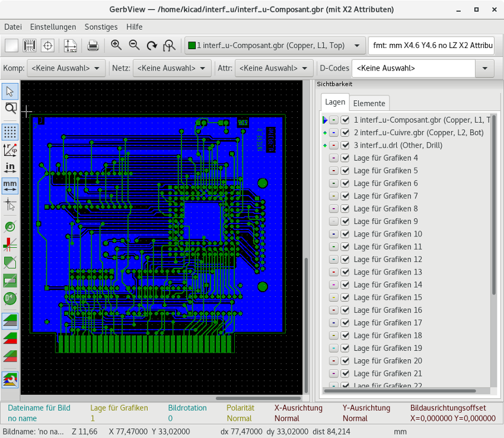Click the redraw view icon

[152, 46]
